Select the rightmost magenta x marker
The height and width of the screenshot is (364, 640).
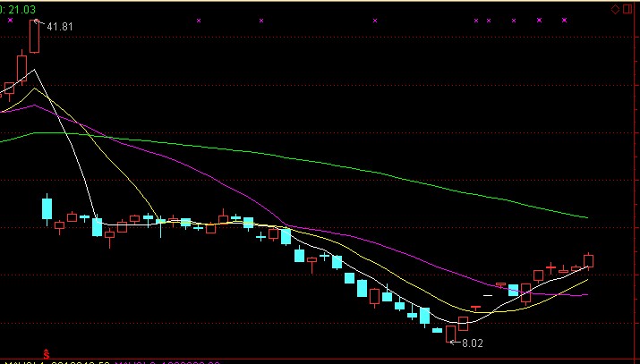pos(564,20)
